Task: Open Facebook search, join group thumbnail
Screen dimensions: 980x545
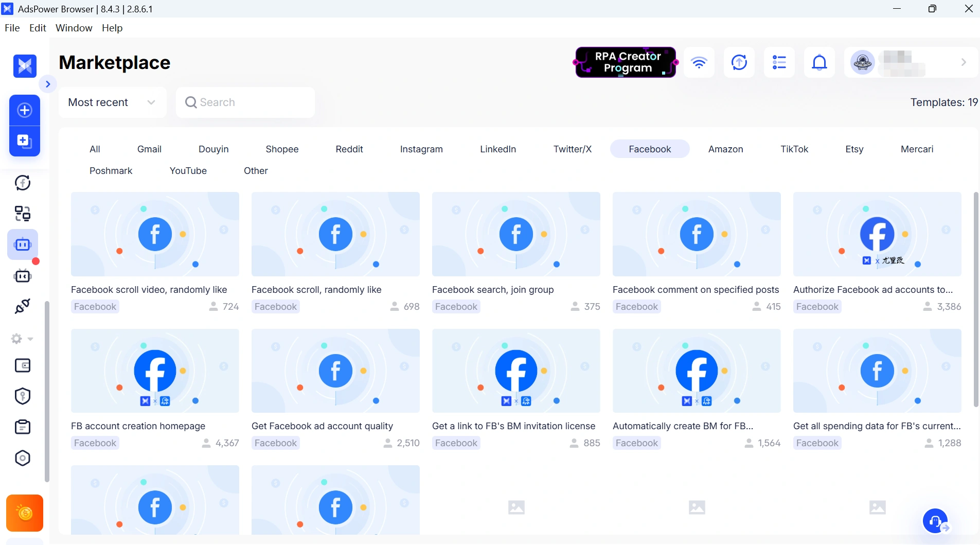Action: point(516,234)
